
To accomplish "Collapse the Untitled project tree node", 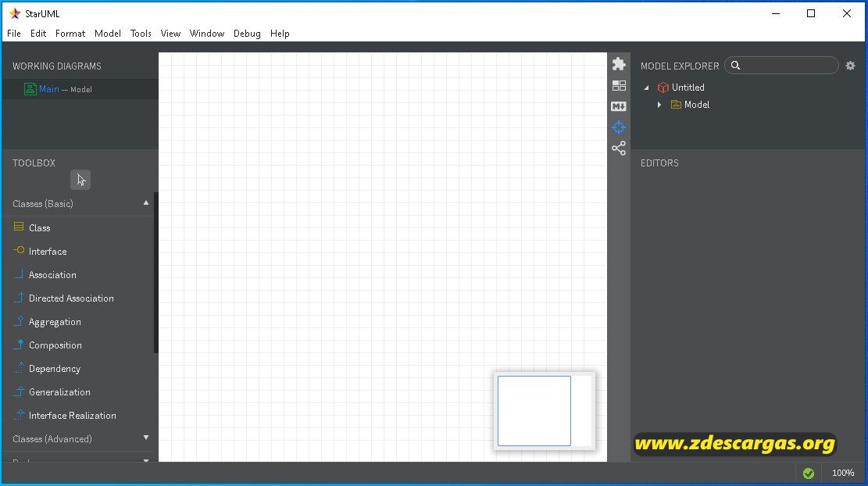I will pyautogui.click(x=646, y=88).
